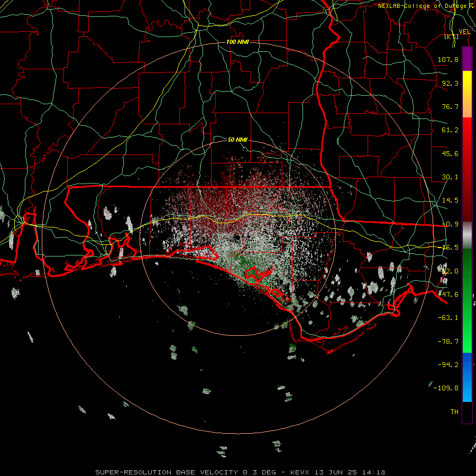Click the "100 NMI" range ring label
476x476 pixels.
click(237, 42)
